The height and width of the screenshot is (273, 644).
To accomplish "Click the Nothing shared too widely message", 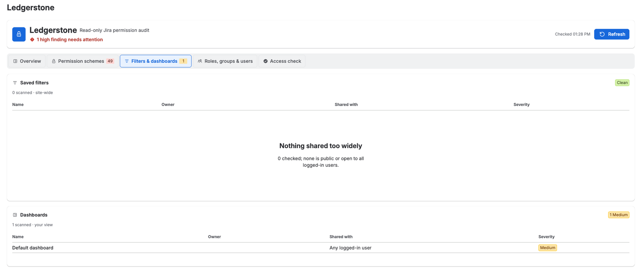I will coord(321,146).
